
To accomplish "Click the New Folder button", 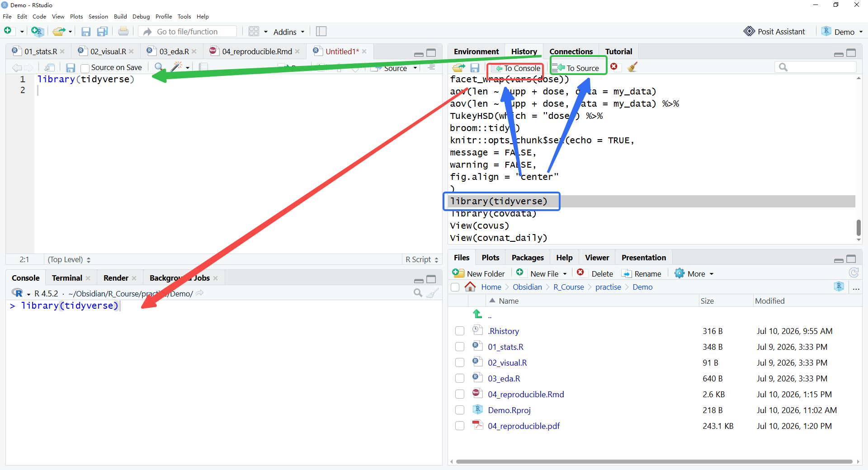I will coord(479,273).
